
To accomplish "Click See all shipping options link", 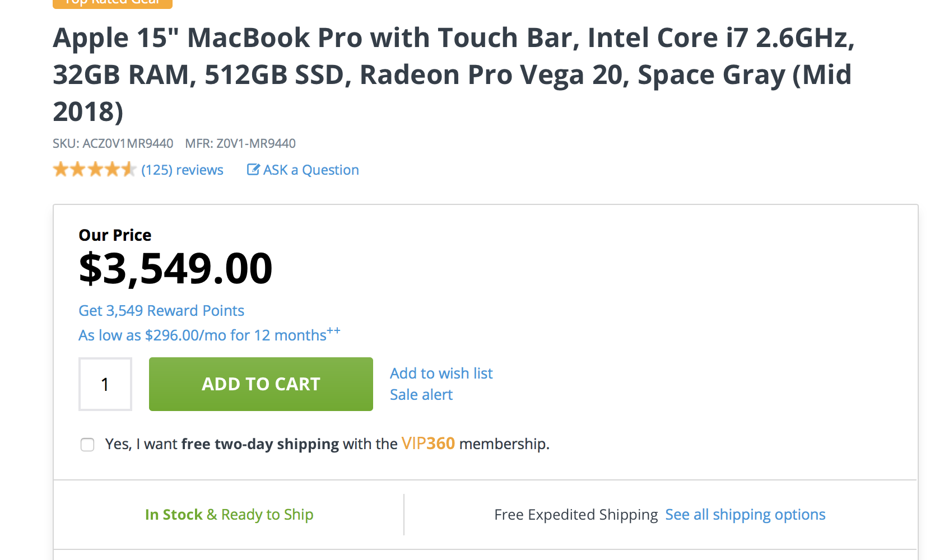I will tap(745, 515).
